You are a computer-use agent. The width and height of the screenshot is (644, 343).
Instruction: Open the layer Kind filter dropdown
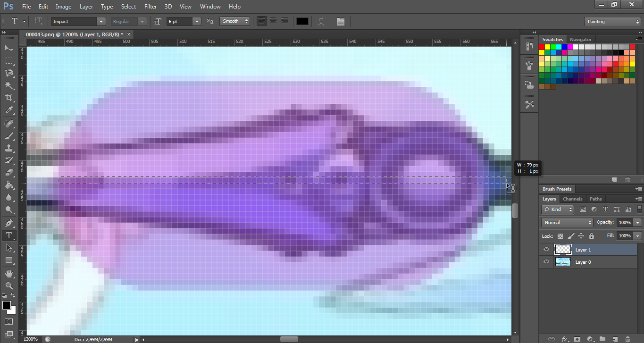click(x=557, y=209)
